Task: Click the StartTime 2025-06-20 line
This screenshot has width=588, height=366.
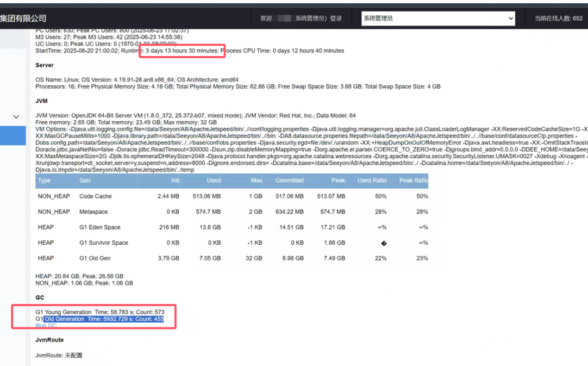Action: pos(190,51)
